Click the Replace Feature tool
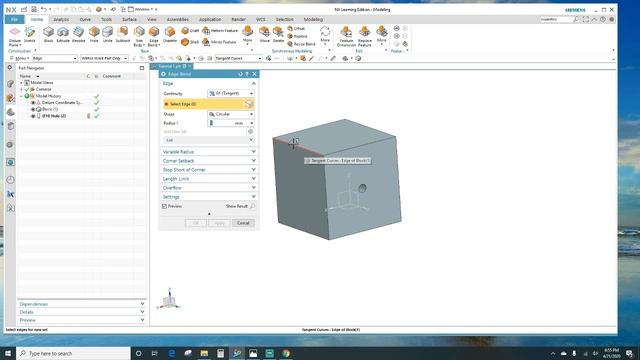Image resolution: width=640 pixels, height=360 pixels. tap(364, 36)
